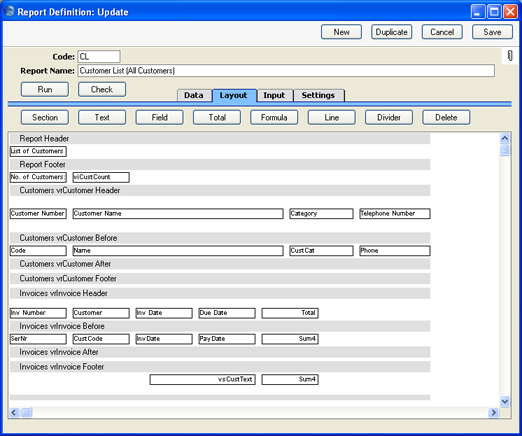Image resolution: width=522 pixels, height=436 pixels.
Task: Click the vertical scrollbar up arrow
Action: 505,138
